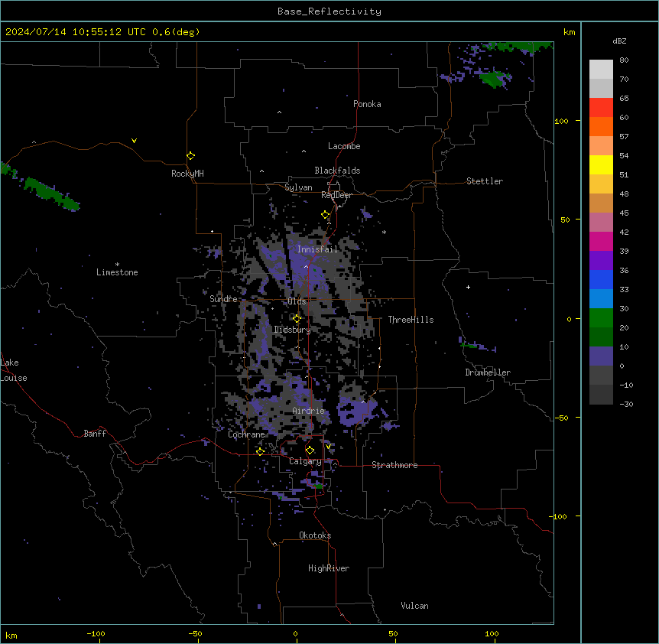Click the Blackfalds city label
659x644 pixels.
tap(337, 171)
